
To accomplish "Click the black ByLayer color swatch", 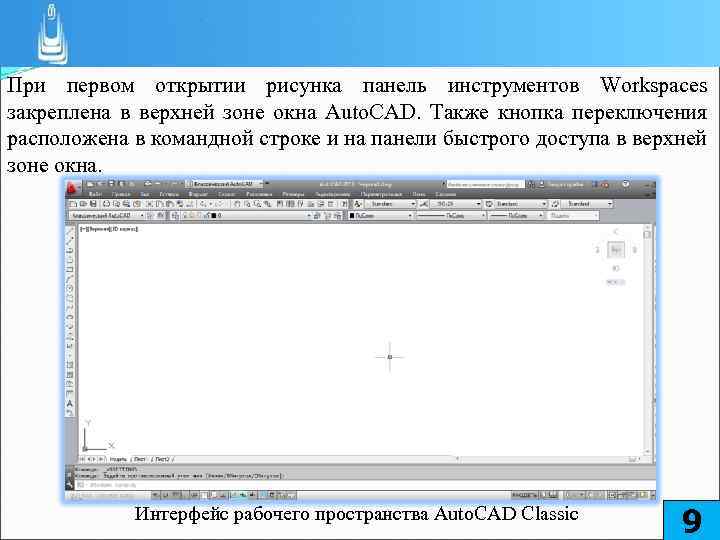I will coord(352,215).
